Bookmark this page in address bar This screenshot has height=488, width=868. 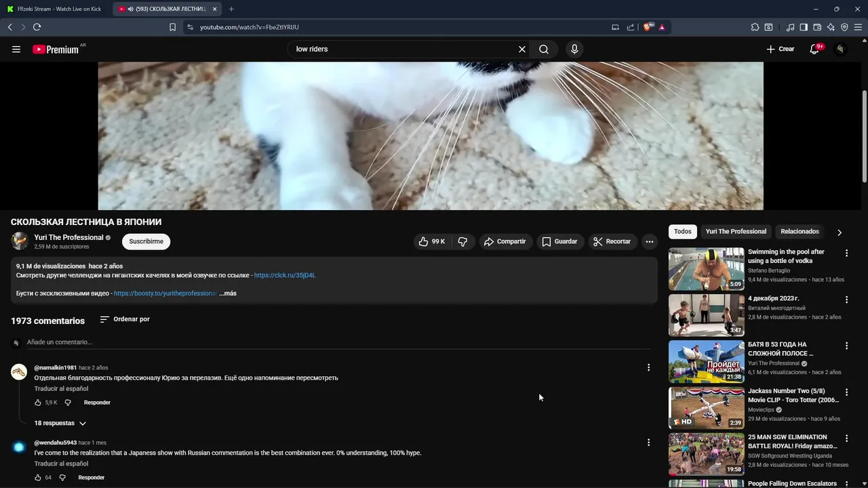coord(172,27)
